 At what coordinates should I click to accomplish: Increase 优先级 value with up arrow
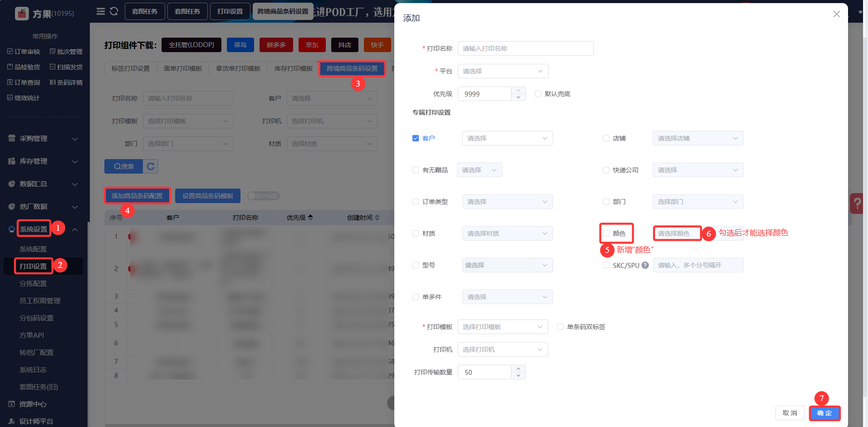518,91
